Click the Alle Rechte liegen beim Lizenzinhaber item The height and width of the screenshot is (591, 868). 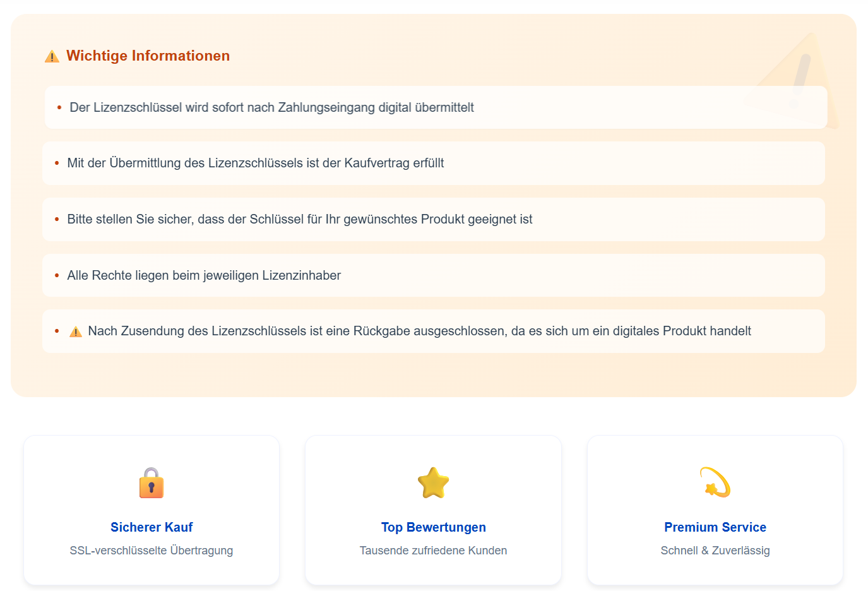click(x=434, y=275)
